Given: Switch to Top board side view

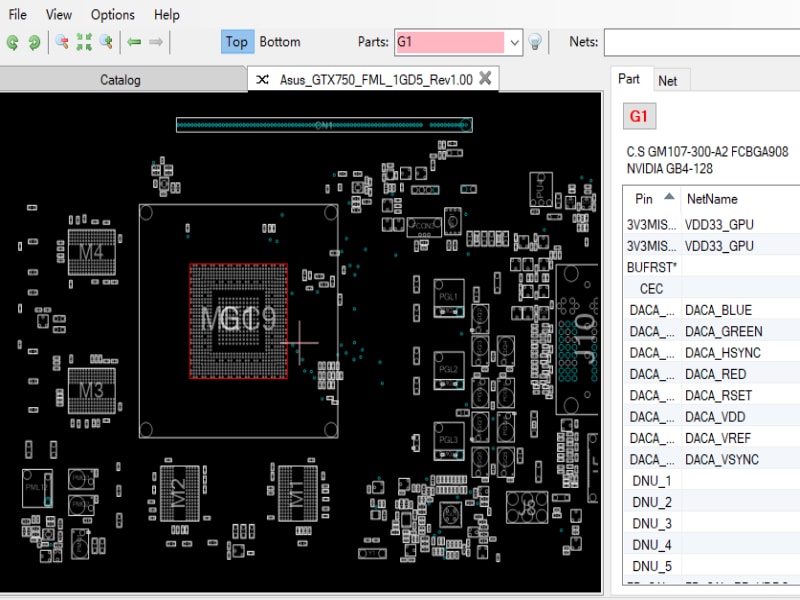Looking at the screenshot, I should point(237,42).
